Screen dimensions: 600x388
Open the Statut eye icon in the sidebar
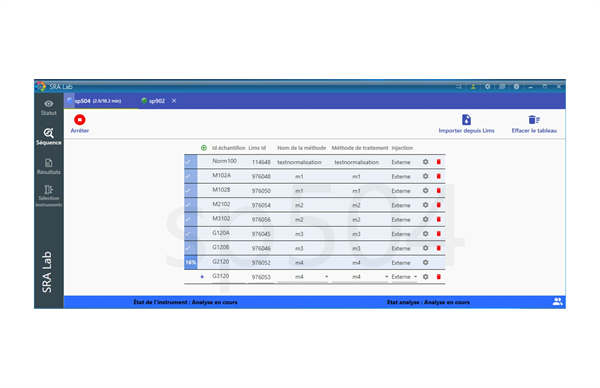click(49, 104)
